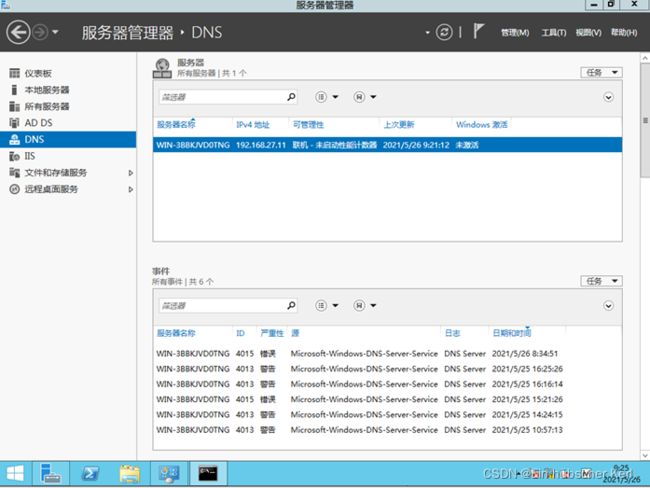The width and height of the screenshot is (650, 488).
Task: Open dropdown arrow beside servers list options
Action: (335, 97)
